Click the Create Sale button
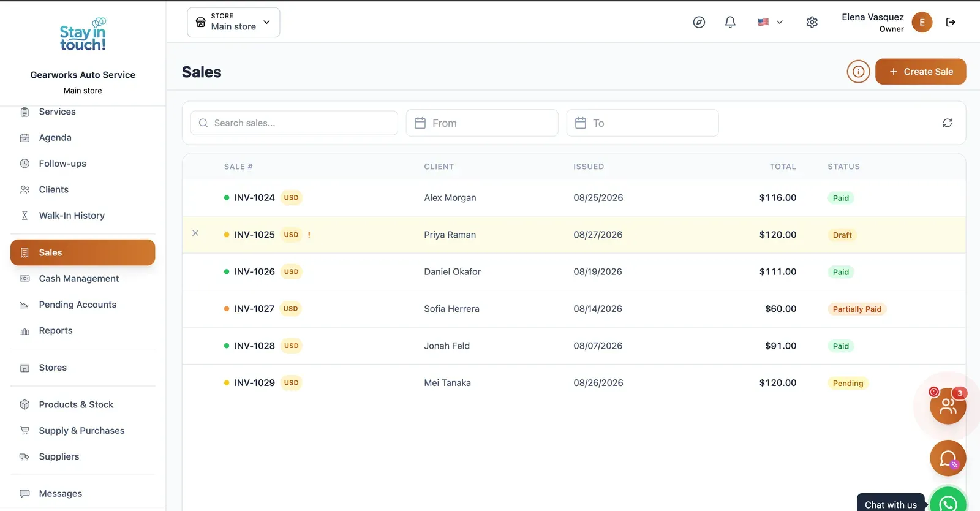This screenshot has width=980, height=511. [x=921, y=72]
